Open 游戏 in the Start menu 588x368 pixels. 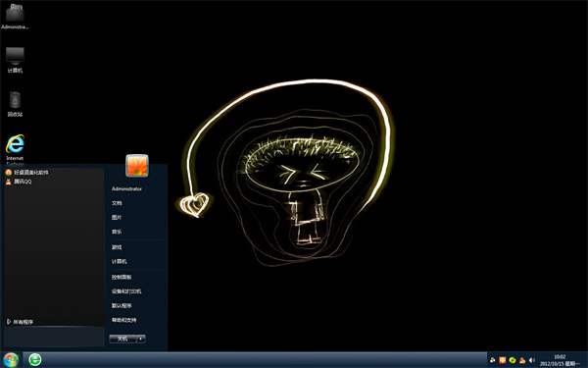[x=117, y=247]
